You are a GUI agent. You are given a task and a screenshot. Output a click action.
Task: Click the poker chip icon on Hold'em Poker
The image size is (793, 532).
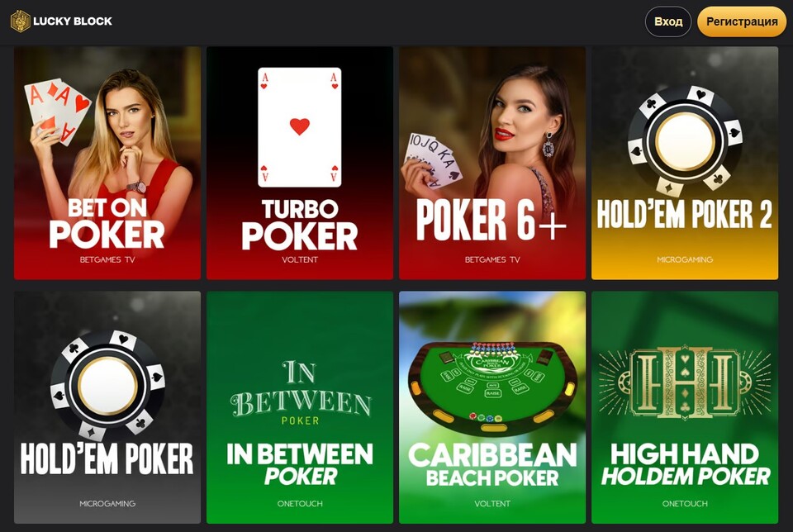(107, 385)
